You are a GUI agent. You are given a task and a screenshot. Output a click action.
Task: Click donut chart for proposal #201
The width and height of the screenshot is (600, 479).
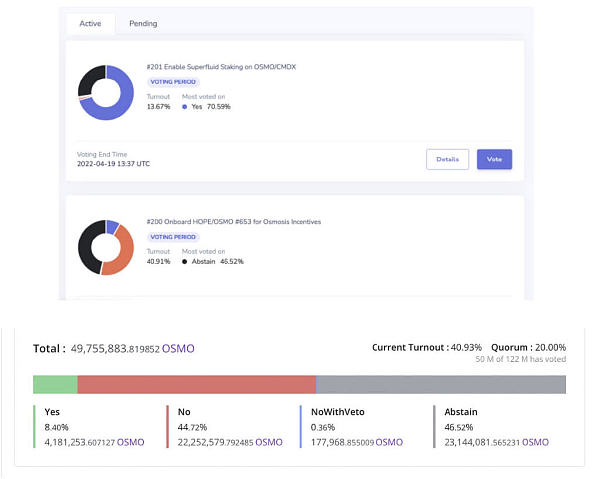coord(106,92)
